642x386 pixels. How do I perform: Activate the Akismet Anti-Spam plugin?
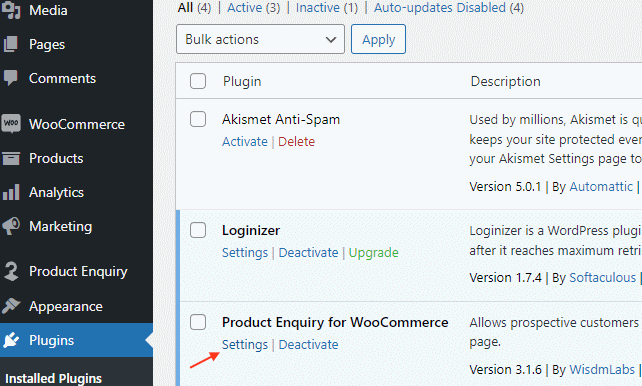point(244,142)
